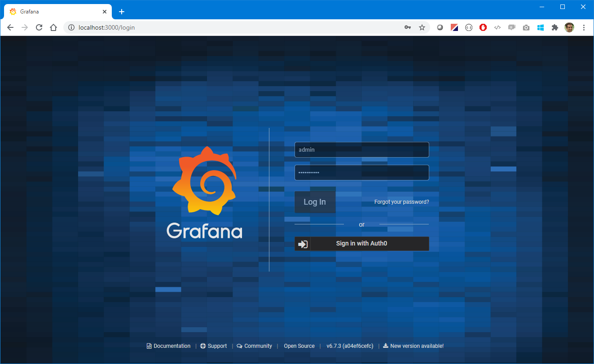Screen dimensions: 594x364
Task: Focus the password input field
Action: point(361,173)
